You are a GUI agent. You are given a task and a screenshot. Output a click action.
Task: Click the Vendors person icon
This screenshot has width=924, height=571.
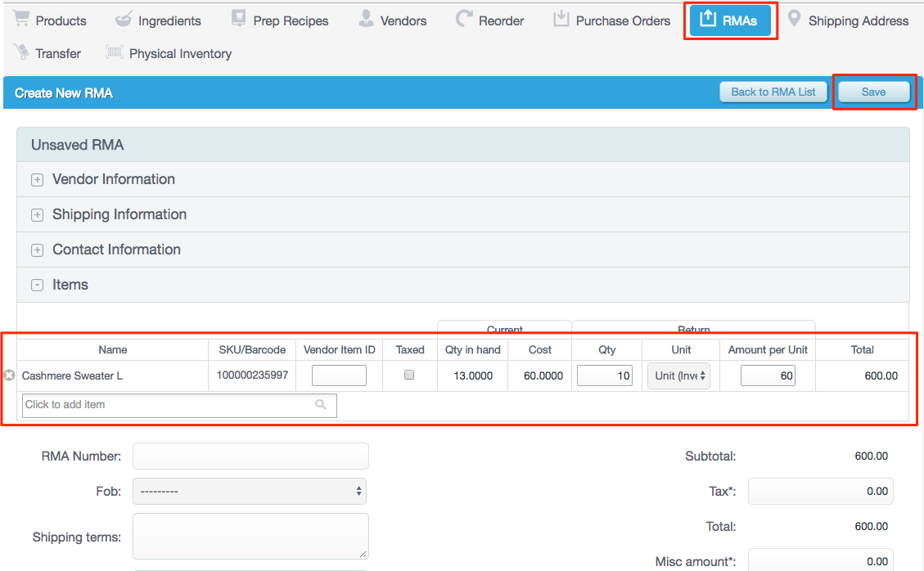coord(366,20)
